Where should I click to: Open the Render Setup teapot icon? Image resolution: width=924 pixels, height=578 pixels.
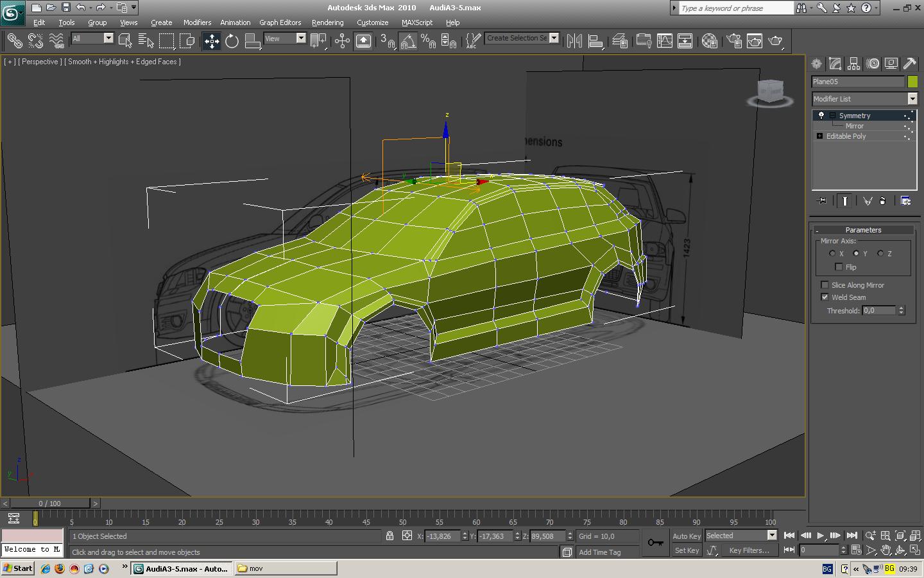pyautogui.click(x=734, y=41)
